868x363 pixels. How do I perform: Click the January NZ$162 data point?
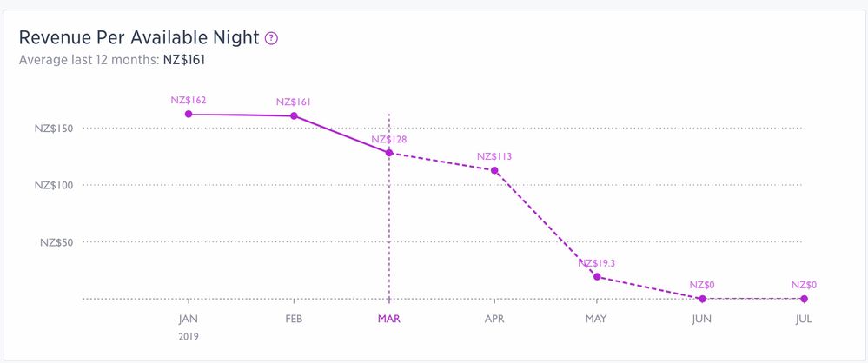[x=189, y=114]
